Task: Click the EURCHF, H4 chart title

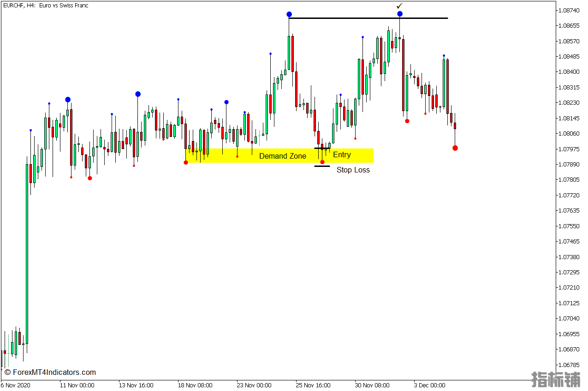Action: click(x=45, y=6)
